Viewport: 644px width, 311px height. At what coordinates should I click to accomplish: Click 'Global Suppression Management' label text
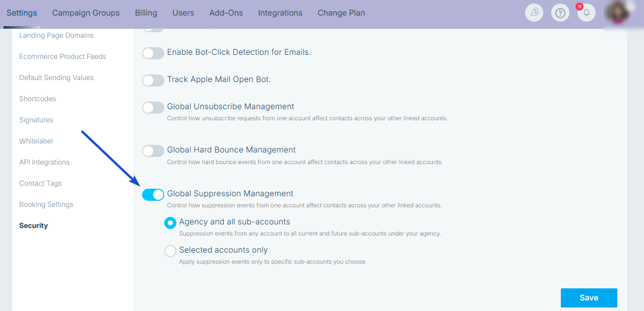click(230, 194)
